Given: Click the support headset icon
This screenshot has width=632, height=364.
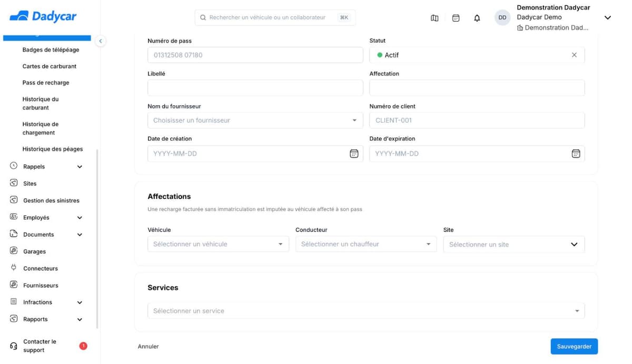Looking at the screenshot, I should click(x=14, y=346).
